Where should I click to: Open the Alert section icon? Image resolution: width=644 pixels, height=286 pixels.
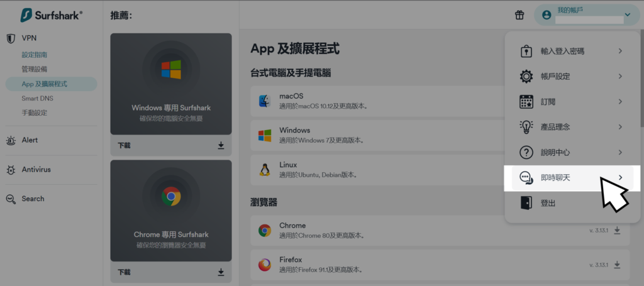11,140
